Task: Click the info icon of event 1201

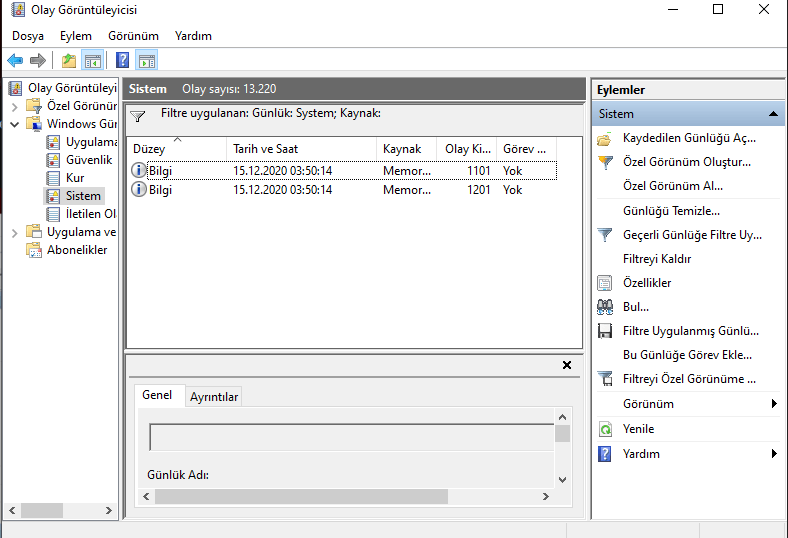Action: pyautogui.click(x=139, y=189)
